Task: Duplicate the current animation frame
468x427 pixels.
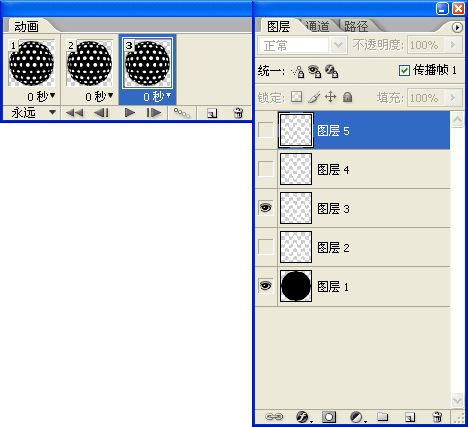Action: 212,113
